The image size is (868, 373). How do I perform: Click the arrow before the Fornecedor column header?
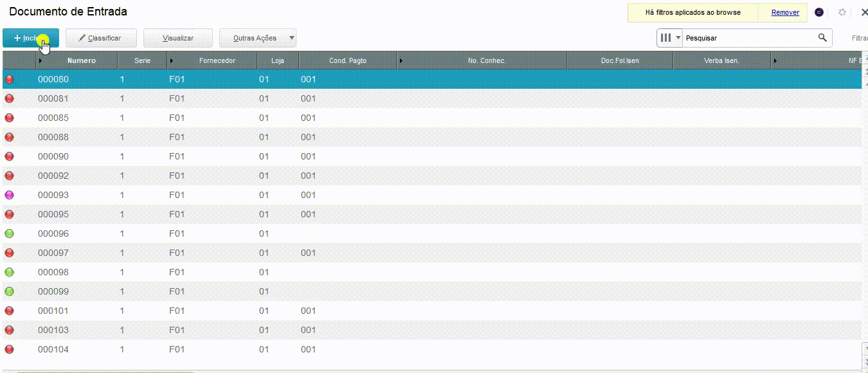click(172, 60)
